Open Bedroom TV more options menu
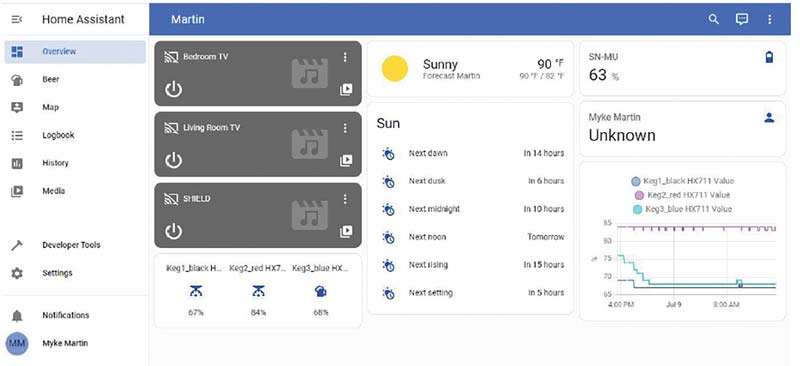 pos(345,57)
